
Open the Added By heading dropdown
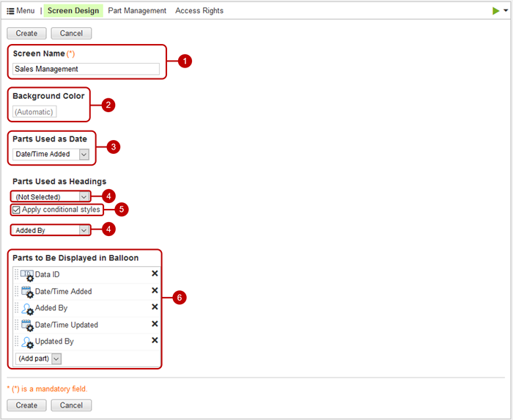[x=51, y=230]
